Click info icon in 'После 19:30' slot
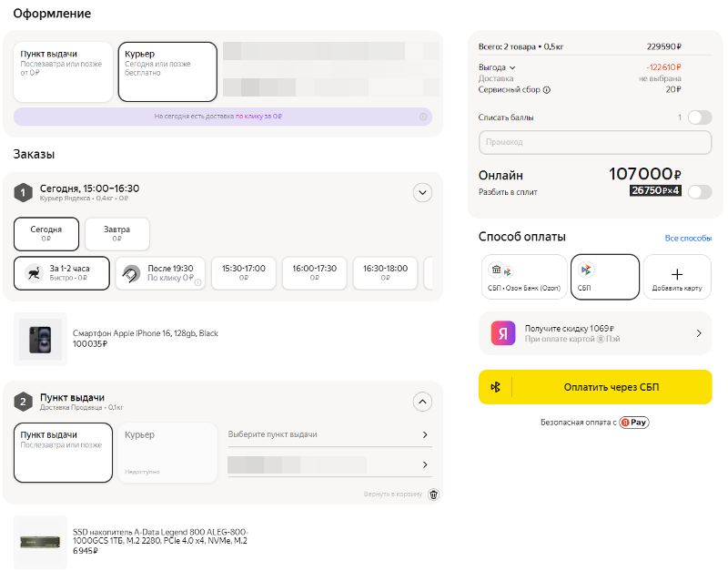728x571 pixels. [198, 281]
